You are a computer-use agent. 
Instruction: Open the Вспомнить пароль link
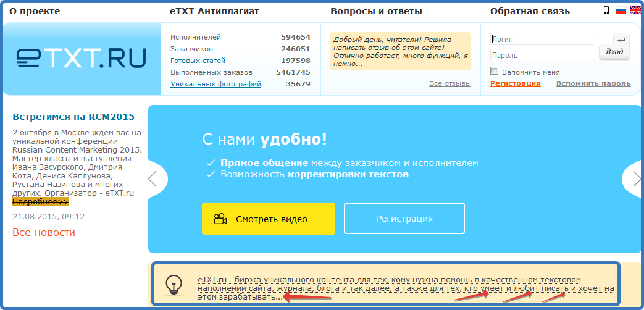point(593,83)
